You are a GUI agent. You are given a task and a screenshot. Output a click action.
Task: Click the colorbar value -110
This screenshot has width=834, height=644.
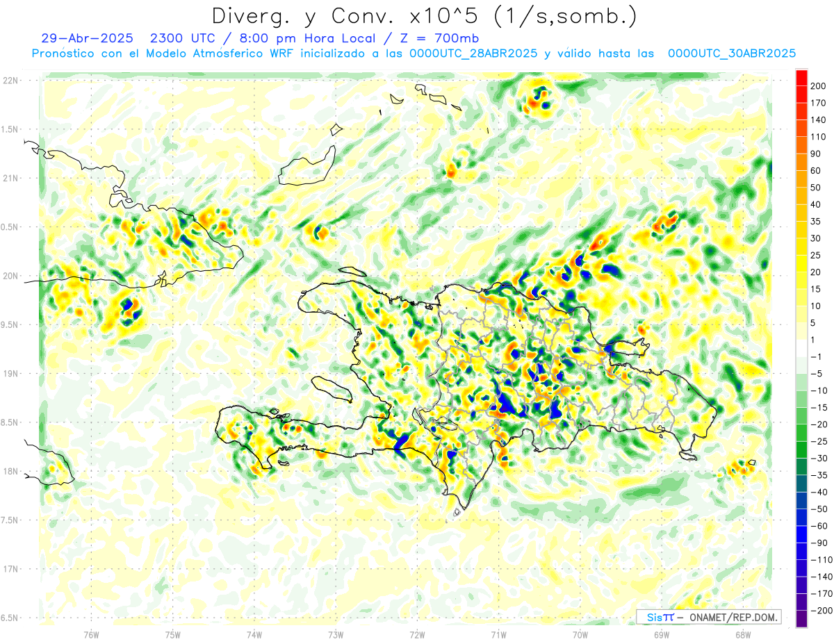click(822, 559)
